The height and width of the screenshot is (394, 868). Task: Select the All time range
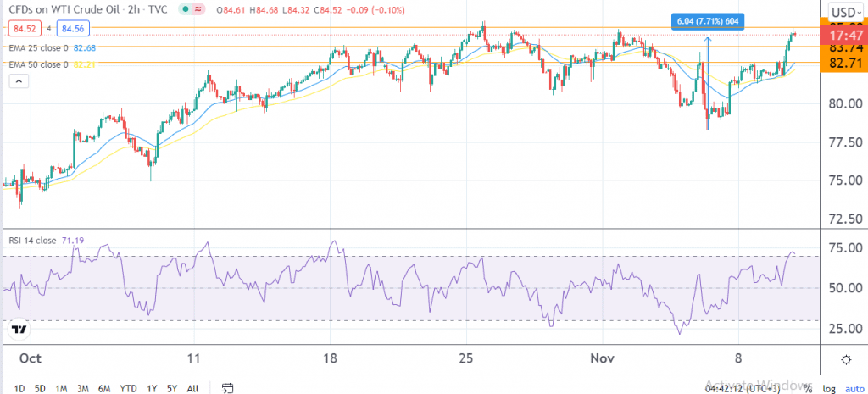click(x=192, y=388)
